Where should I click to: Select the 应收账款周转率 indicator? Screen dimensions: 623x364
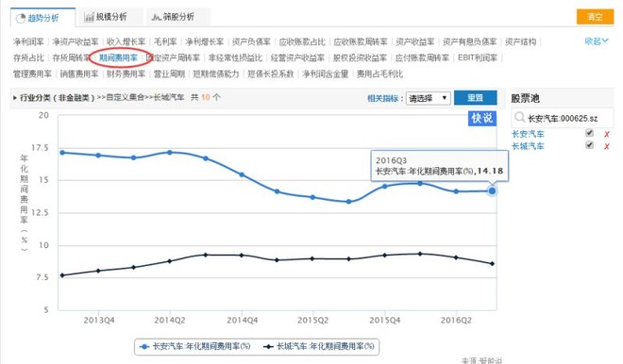pyautogui.click(x=361, y=41)
